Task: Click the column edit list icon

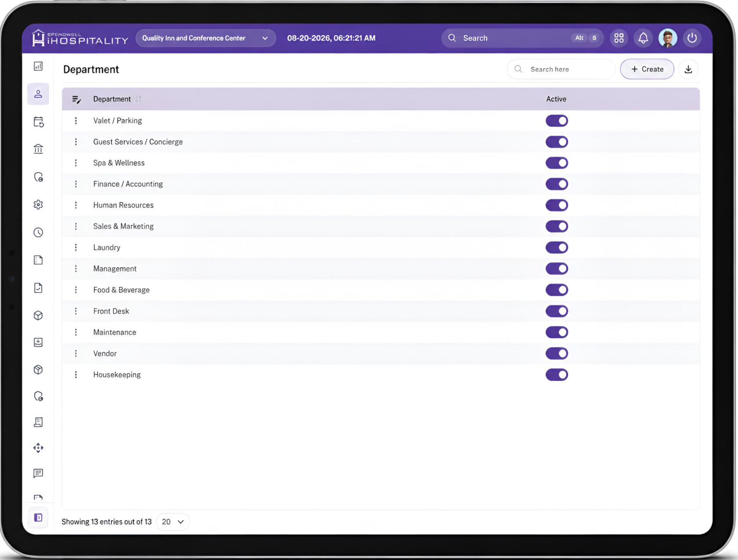Action: (x=76, y=100)
